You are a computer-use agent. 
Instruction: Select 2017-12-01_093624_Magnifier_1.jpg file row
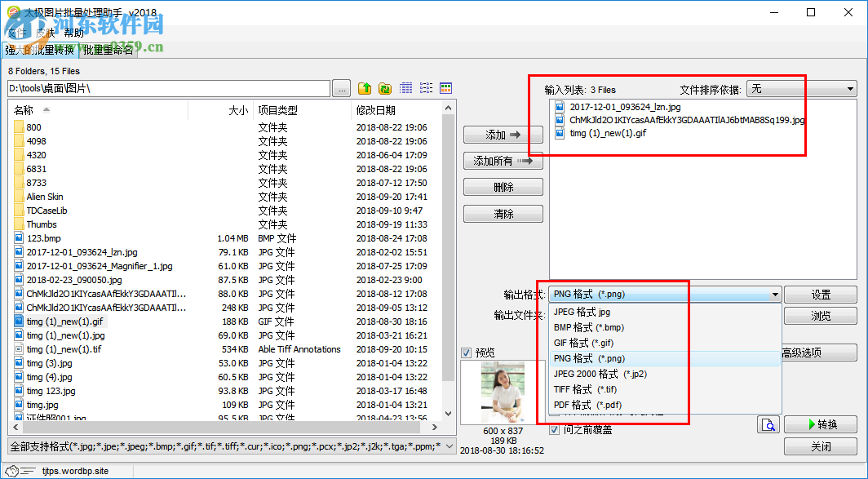point(226,266)
